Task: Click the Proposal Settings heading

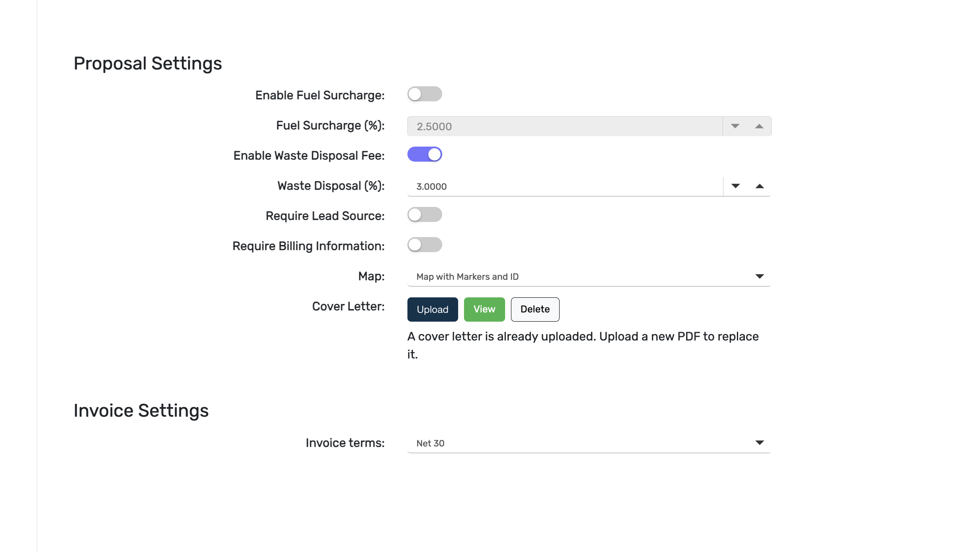Action: tap(148, 64)
